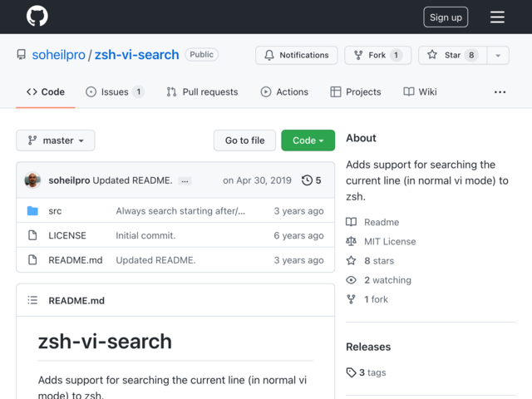Switch to the Issues tab

115,92
